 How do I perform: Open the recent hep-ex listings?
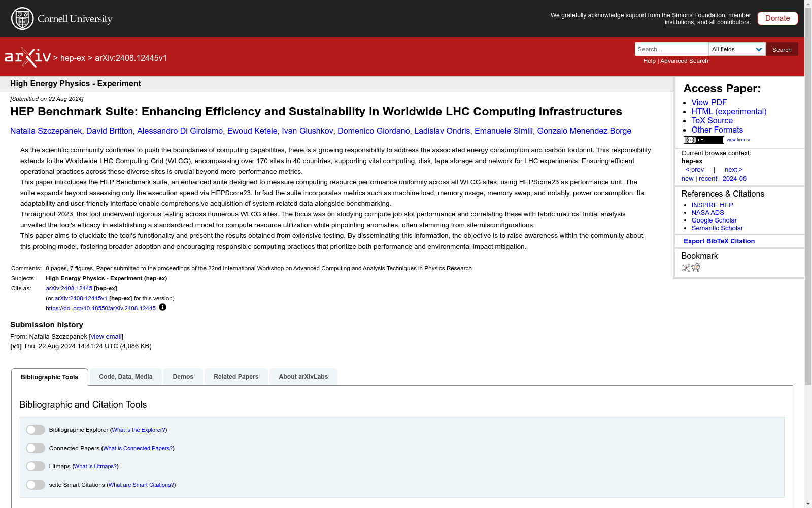coord(708,179)
